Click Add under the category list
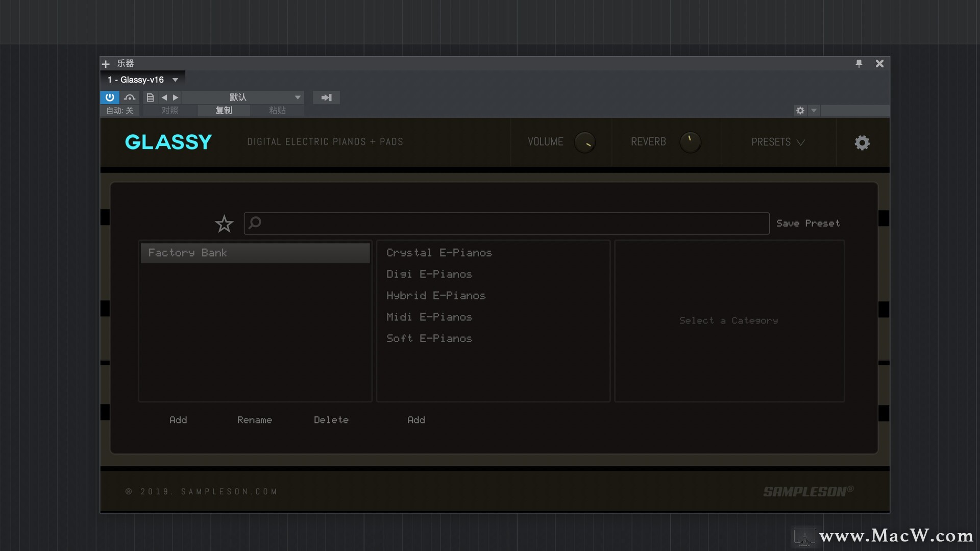Image resolution: width=980 pixels, height=551 pixels. tap(416, 420)
